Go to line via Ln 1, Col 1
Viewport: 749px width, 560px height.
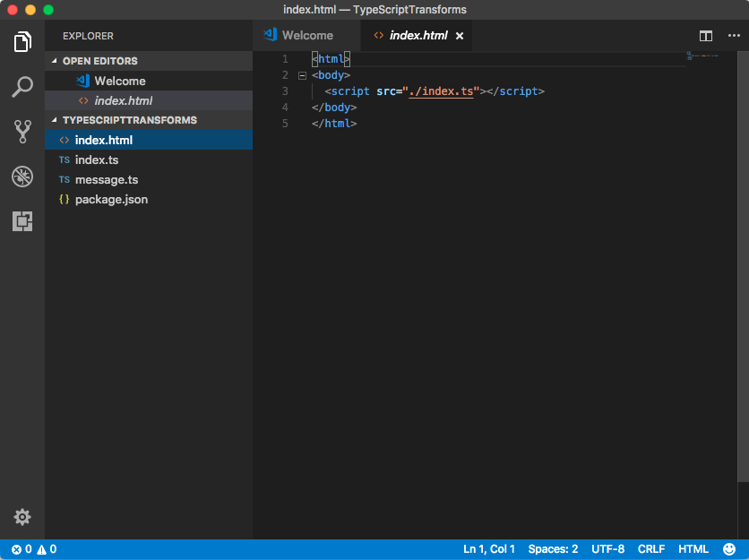pos(488,549)
